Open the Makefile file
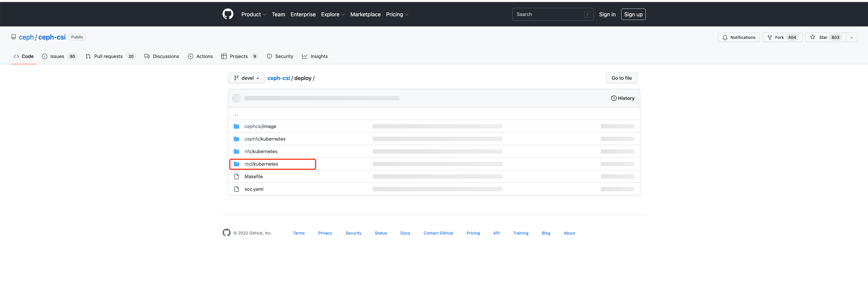This screenshot has width=868, height=293. tap(253, 177)
